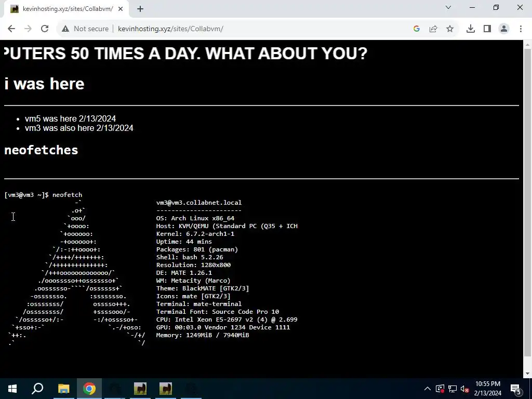Close the kevinhosting.xyz tab
Screen dimensions: 532x399
(x=121, y=9)
